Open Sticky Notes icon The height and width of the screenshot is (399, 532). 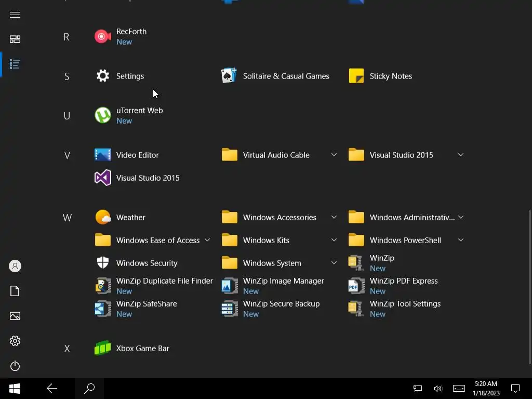pos(356,76)
